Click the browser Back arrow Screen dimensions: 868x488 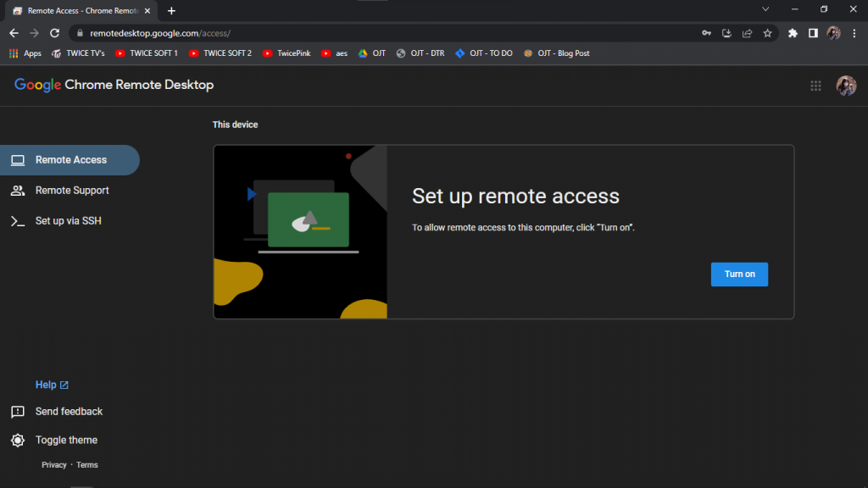14,33
